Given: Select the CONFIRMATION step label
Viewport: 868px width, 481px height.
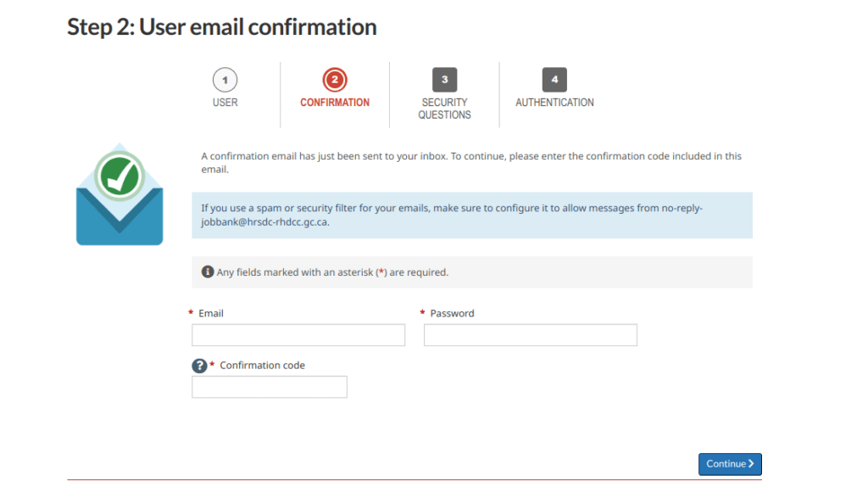Looking at the screenshot, I should [x=335, y=103].
